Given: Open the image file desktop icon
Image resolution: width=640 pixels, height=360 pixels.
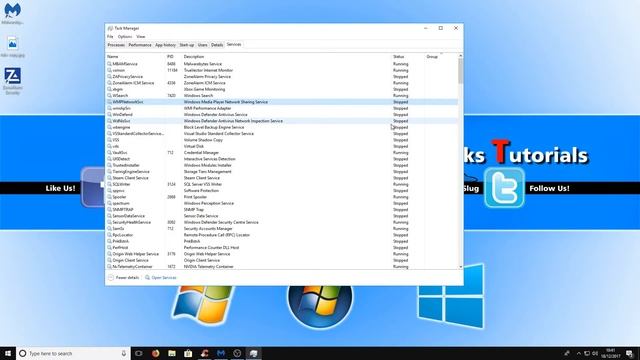Looking at the screenshot, I should tap(12, 47).
